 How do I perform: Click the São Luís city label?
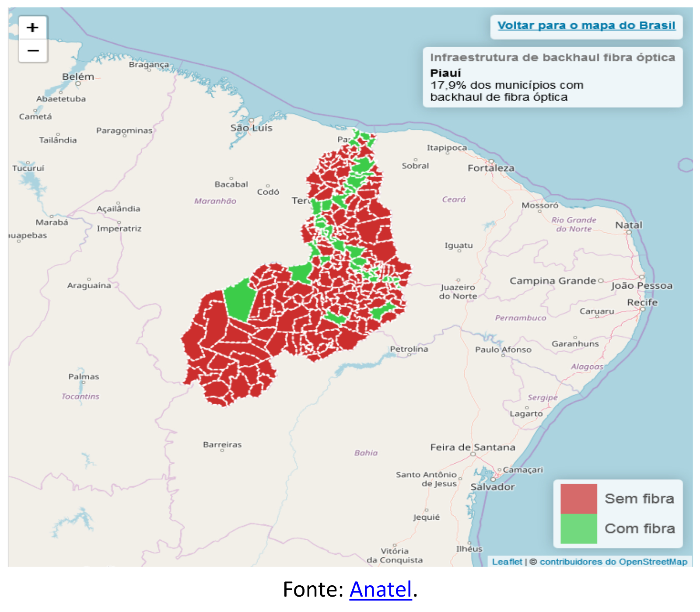coord(251,128)
